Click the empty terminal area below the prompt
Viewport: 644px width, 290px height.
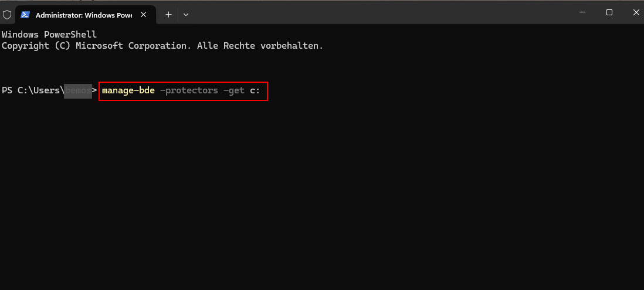click(x=323, y=194)
